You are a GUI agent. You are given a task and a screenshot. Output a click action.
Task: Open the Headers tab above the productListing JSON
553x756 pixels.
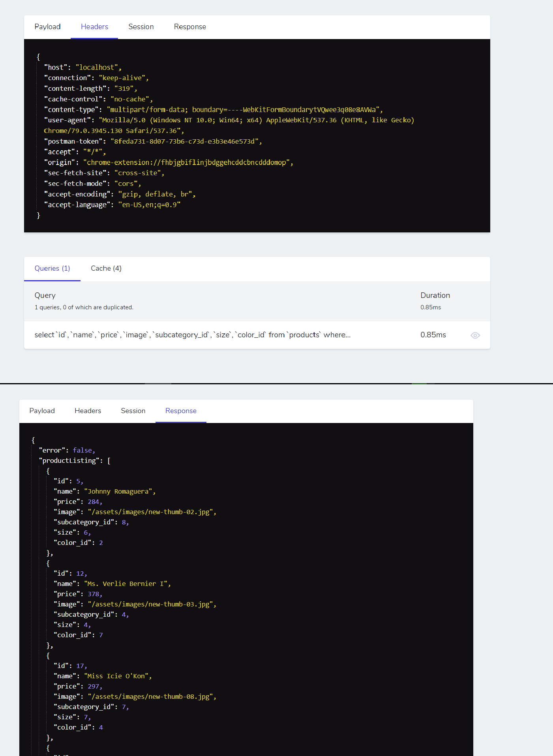point(88,411)
